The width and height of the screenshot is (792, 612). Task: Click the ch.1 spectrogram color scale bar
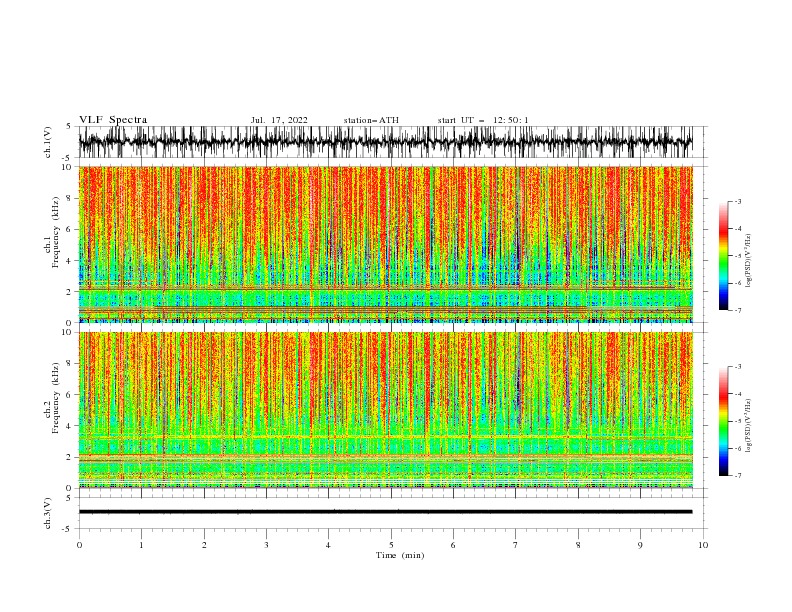tap(723, 256)
